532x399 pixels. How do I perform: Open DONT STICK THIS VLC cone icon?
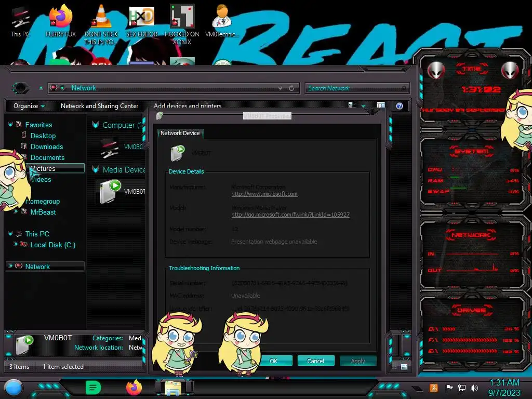(101, 24)
